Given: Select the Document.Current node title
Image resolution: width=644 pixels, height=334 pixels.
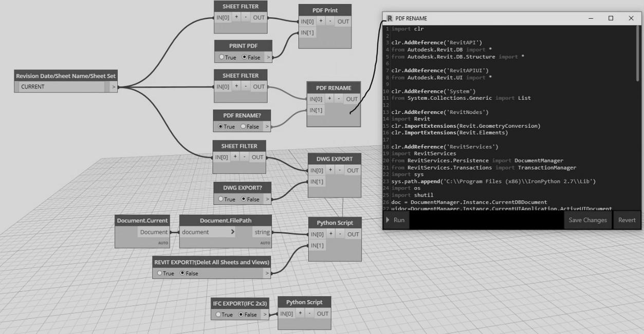Looking at the screenshot, I should [142, 220].
